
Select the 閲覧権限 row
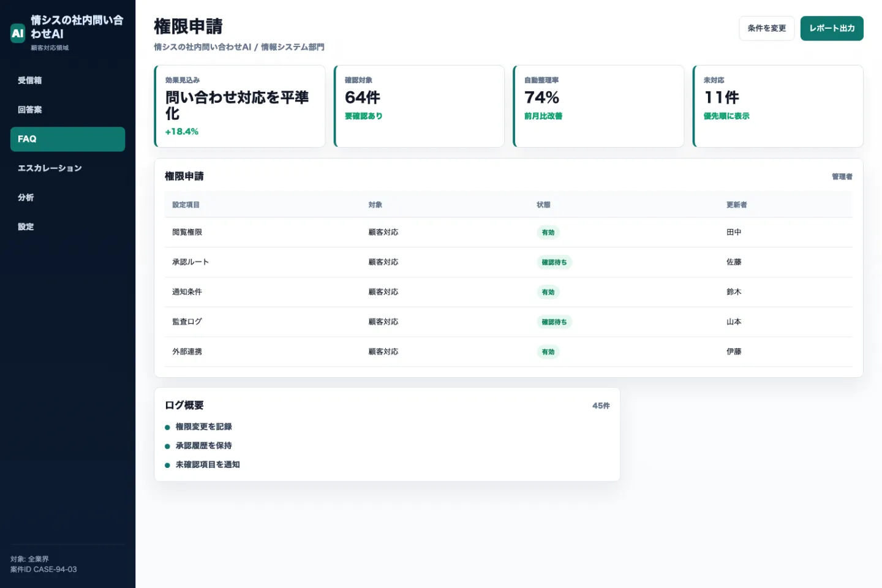(x=508, y=232)
